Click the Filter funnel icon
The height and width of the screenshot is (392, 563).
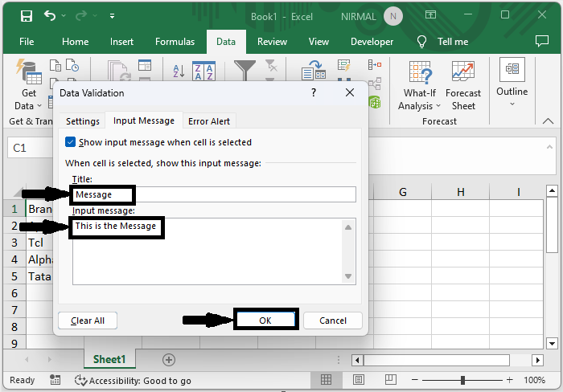tap(245, 71)
